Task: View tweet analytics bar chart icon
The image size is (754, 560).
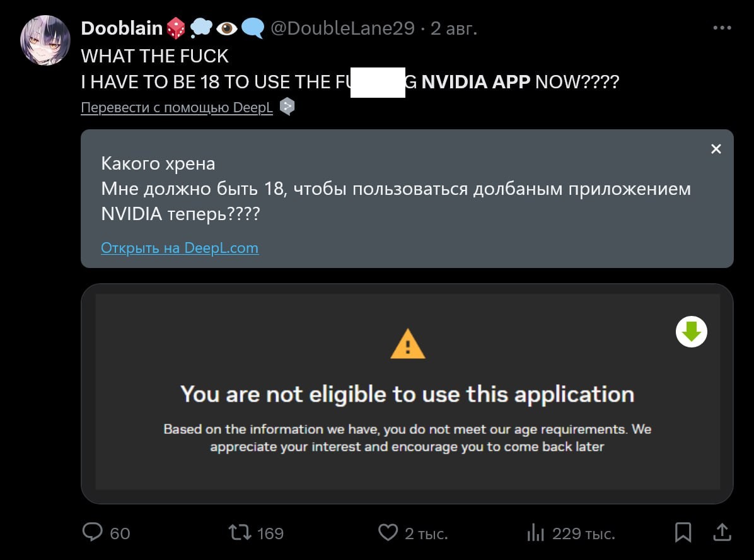Action: (x=535, y=534)
